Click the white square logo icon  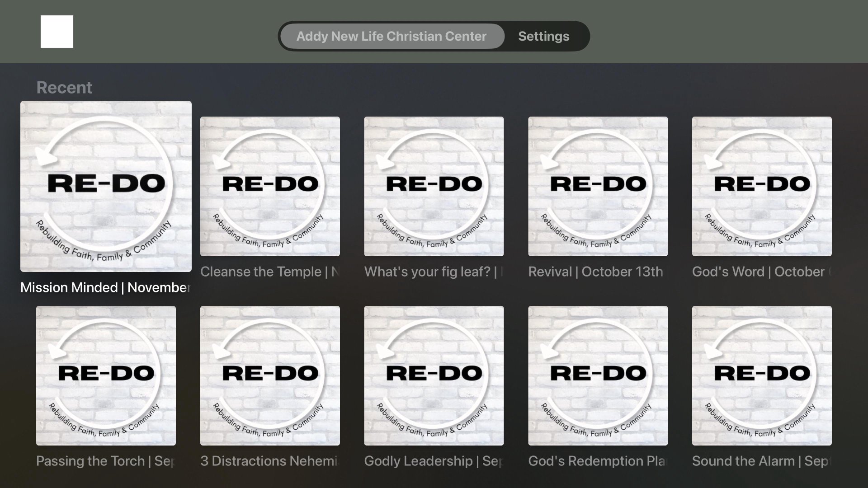click(57, 32)
